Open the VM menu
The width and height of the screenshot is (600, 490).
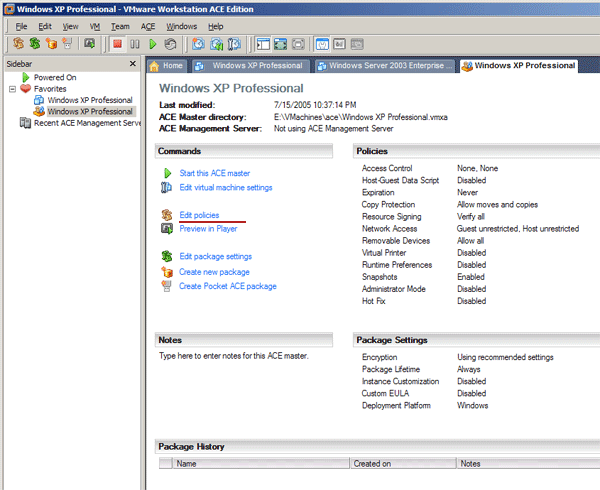coord(95,26)
